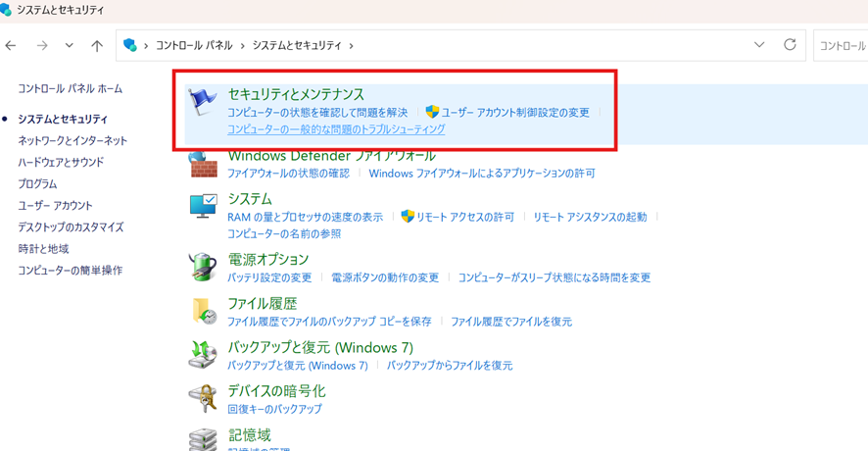This screenshot has width=868, height=451.
Task: Click the System monitor icon
Action: (203, 206)
